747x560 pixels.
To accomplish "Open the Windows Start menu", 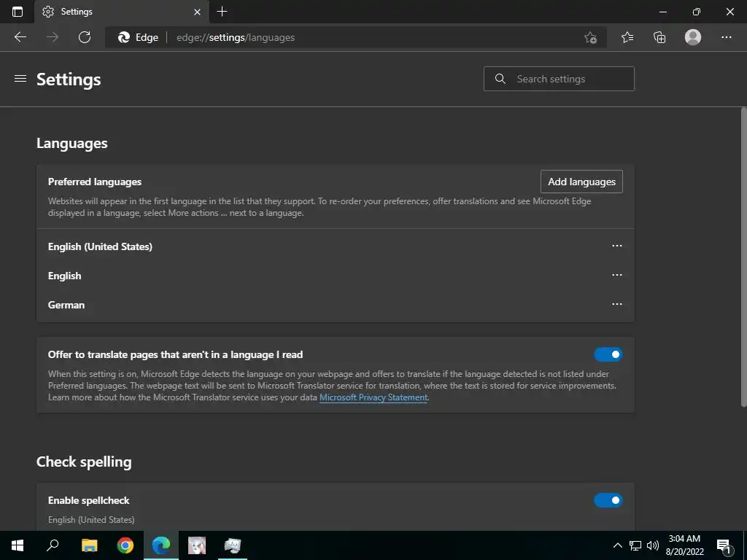I will 18,545.
